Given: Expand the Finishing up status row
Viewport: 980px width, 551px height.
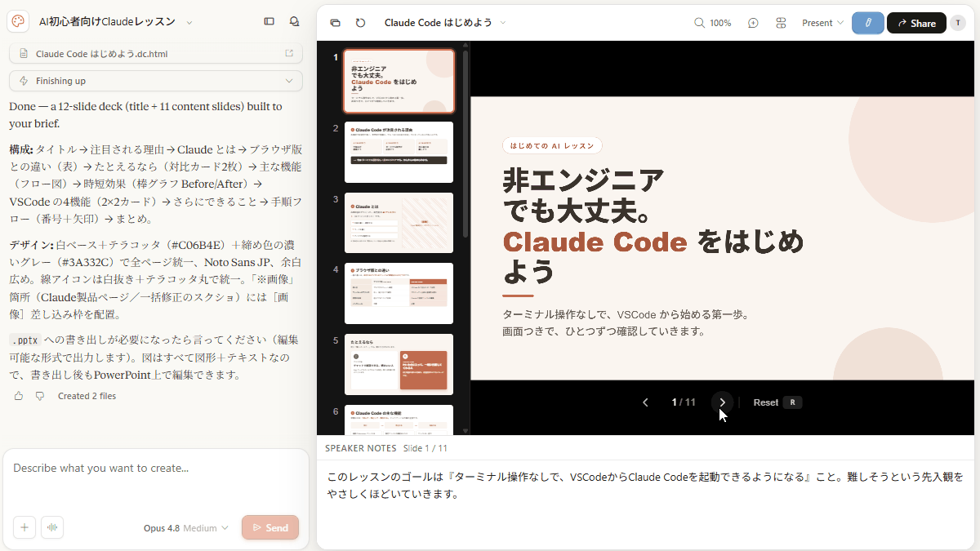Looking at the screenshot, I should click(155, 81).
